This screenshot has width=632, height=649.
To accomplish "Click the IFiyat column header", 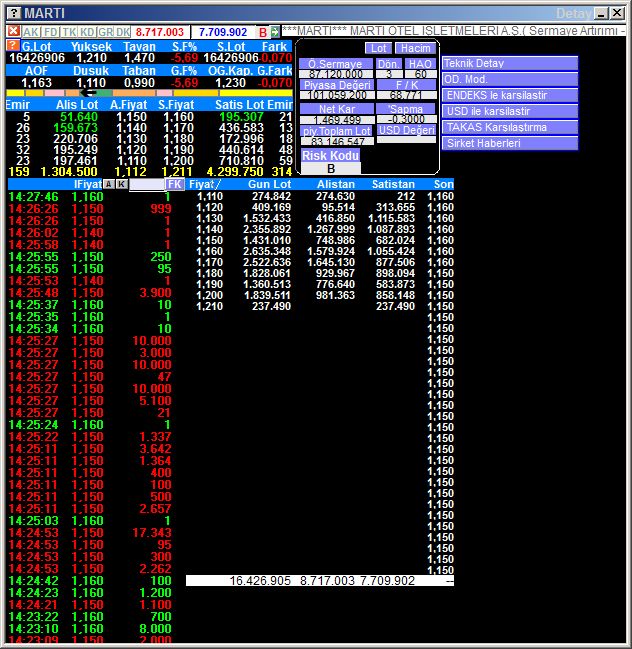I will (88, 184).
